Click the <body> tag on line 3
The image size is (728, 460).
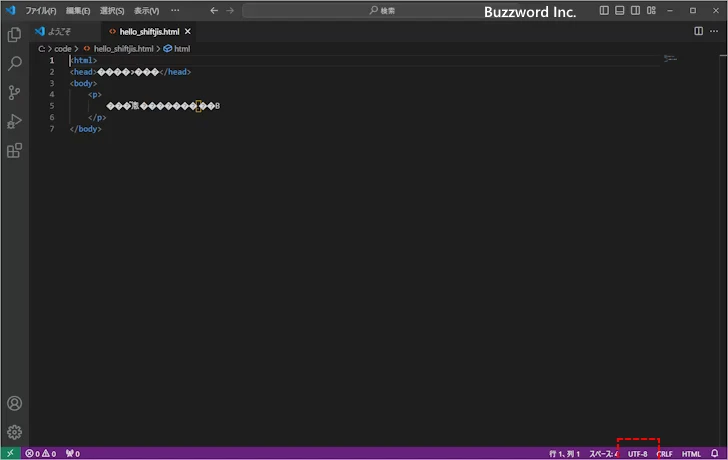coord(84,84)
